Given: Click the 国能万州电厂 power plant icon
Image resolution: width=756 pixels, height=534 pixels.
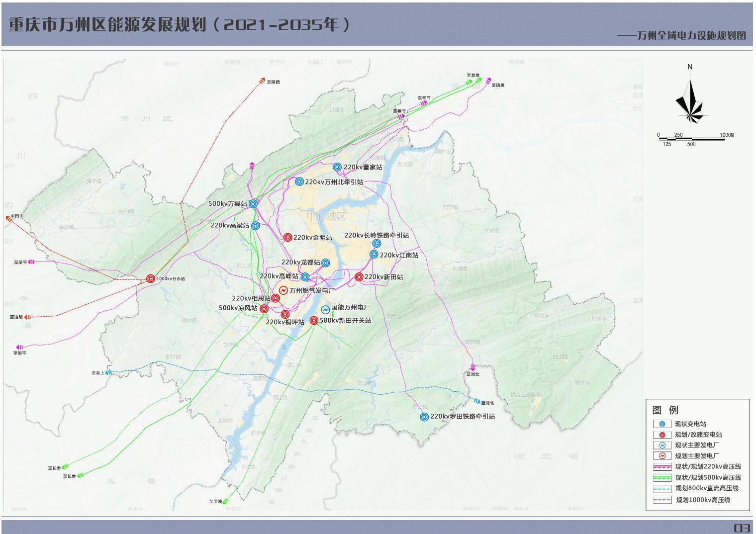Looking at the screenshot, I should (325, 309).
